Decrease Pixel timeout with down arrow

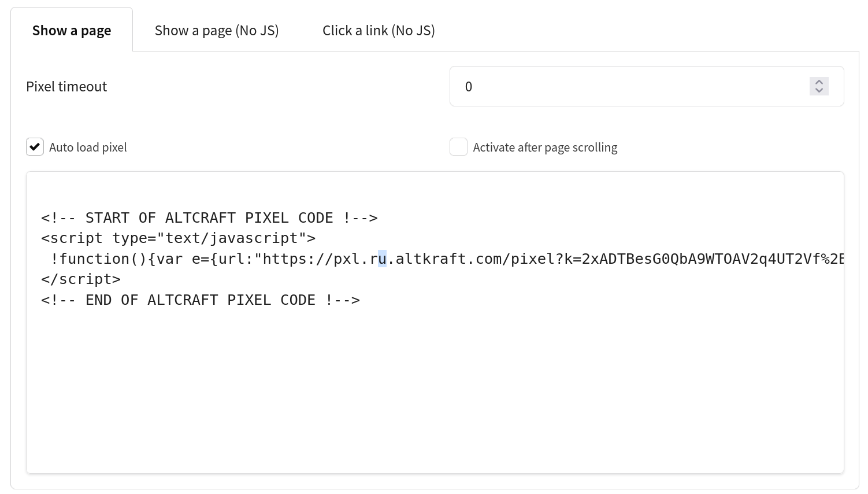819,90
